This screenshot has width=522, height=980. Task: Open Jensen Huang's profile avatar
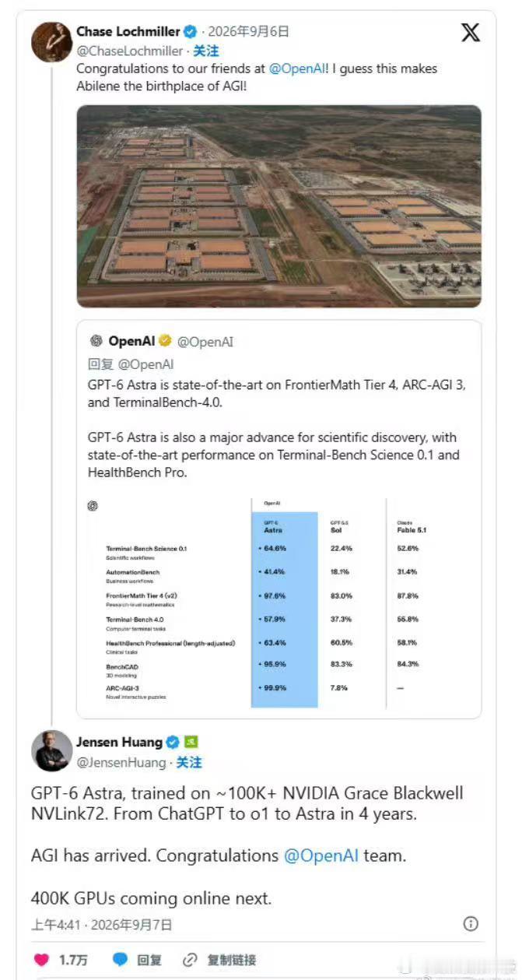[52, 752]
